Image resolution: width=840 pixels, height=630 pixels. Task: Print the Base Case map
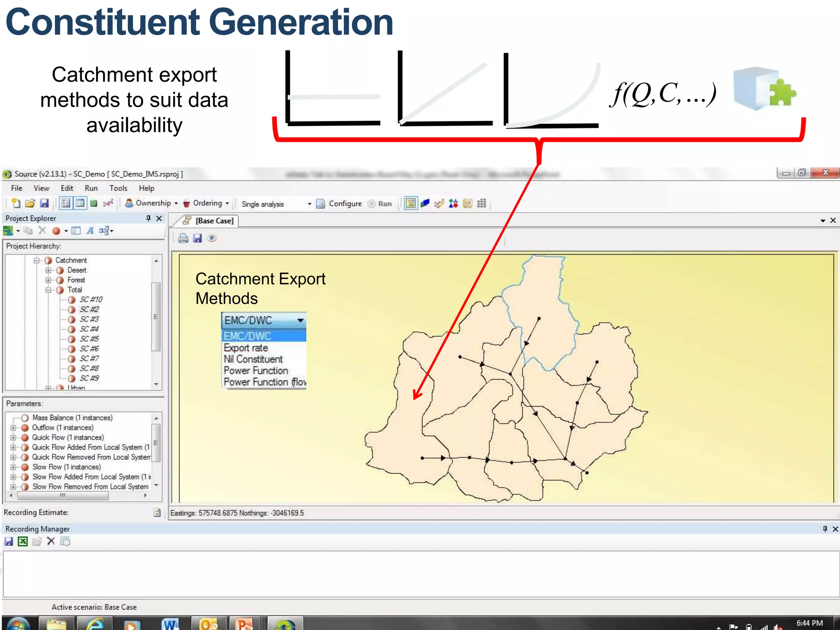coord(183,238)
